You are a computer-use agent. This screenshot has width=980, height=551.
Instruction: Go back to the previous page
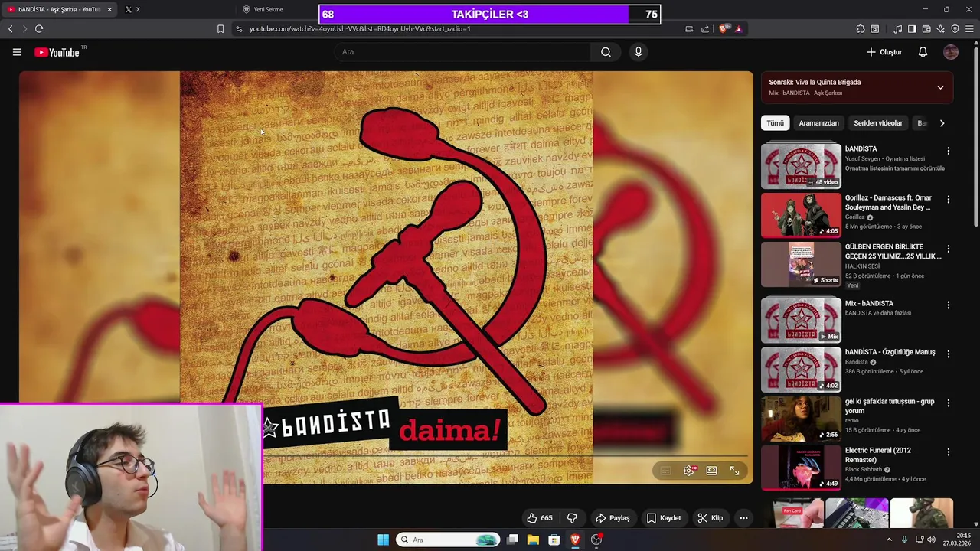[x=11, y=29]
